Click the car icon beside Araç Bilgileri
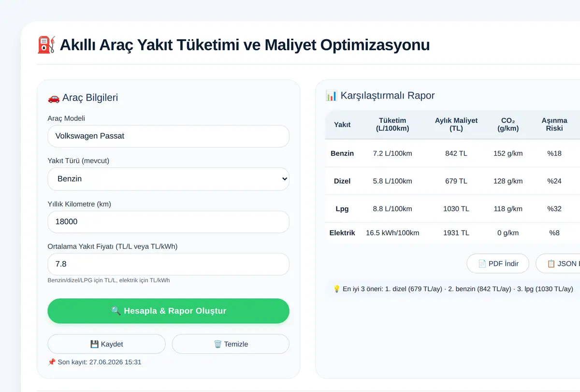Viewport: 580px width, 392px height. point(54,98)
